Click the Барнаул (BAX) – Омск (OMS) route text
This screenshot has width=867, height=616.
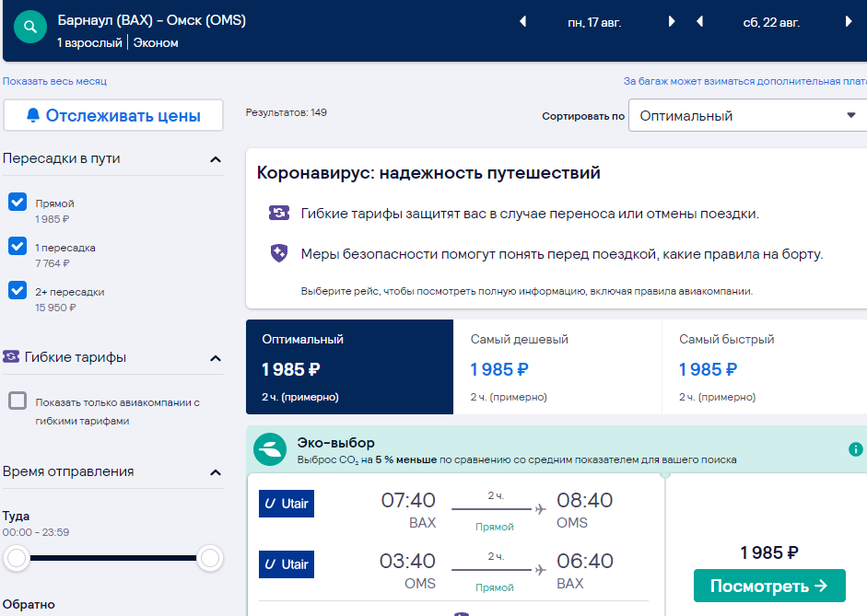tap(151, 20)
